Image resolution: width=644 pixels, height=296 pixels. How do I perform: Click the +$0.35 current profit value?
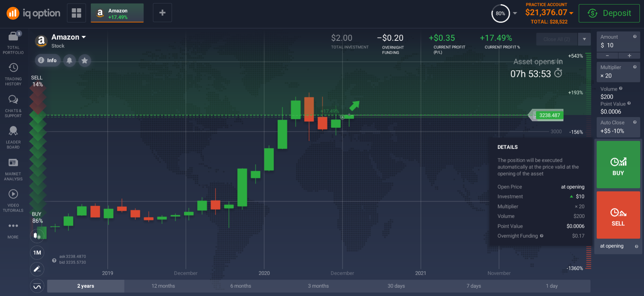pos(442,38)
